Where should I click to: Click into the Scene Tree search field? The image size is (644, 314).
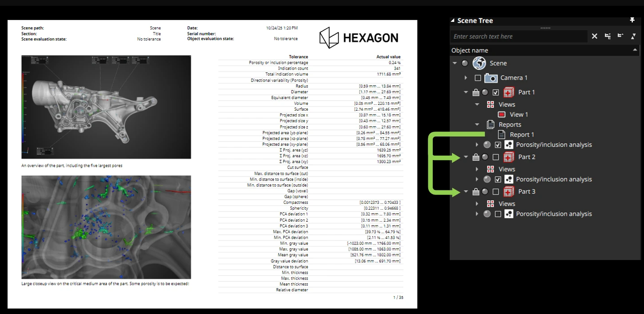pos(519,37)
